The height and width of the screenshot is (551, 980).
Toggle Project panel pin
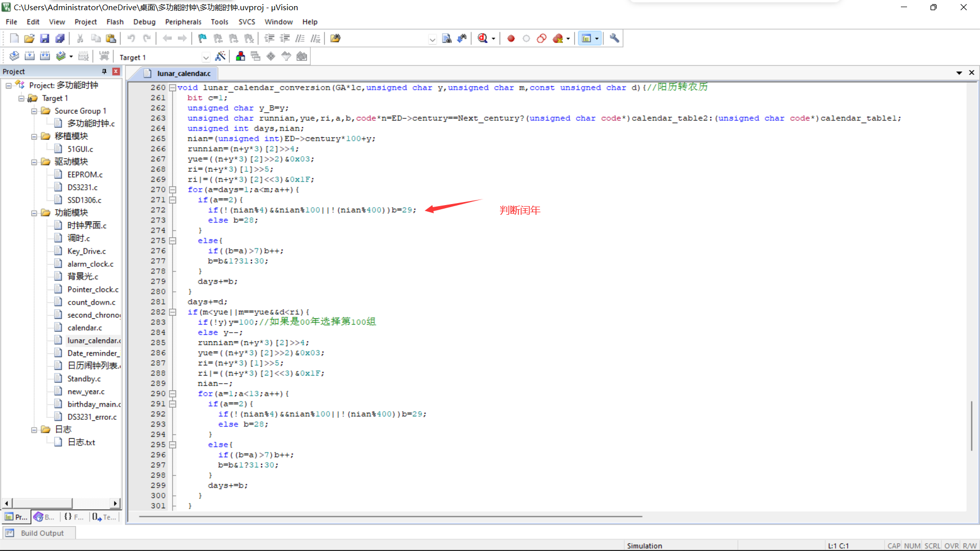[x=104, y=71]
